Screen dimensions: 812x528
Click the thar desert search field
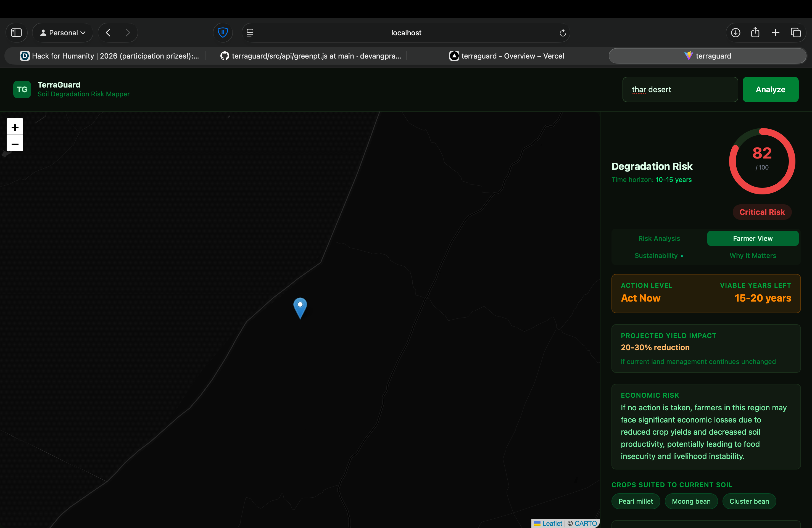click(680, 89)
